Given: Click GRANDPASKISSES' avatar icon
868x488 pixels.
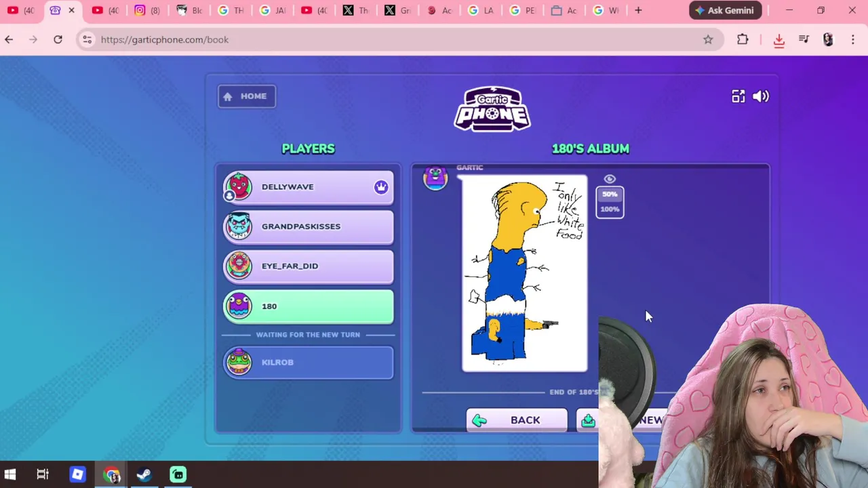Looking at the screenshot, I should click(239, 226).
